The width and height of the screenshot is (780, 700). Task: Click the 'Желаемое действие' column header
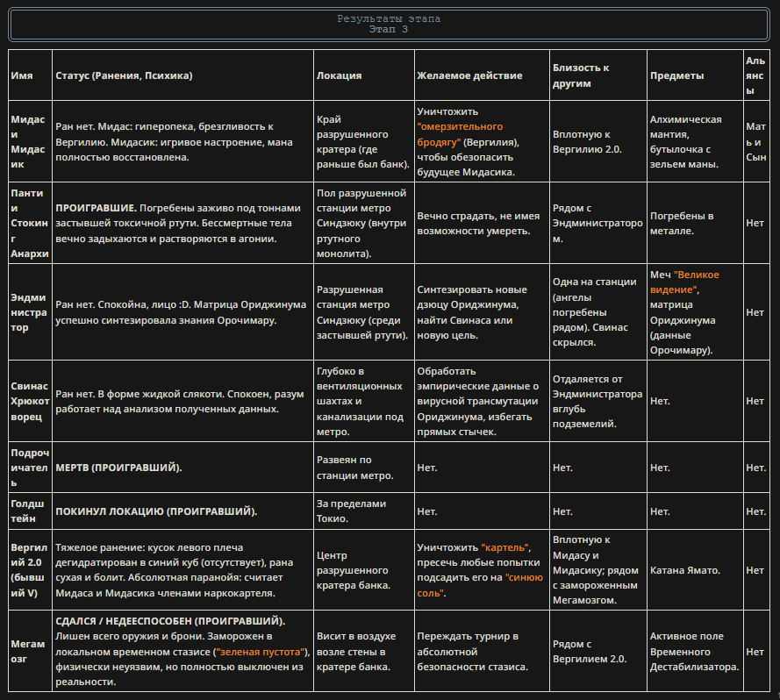[x=482, y=75]
